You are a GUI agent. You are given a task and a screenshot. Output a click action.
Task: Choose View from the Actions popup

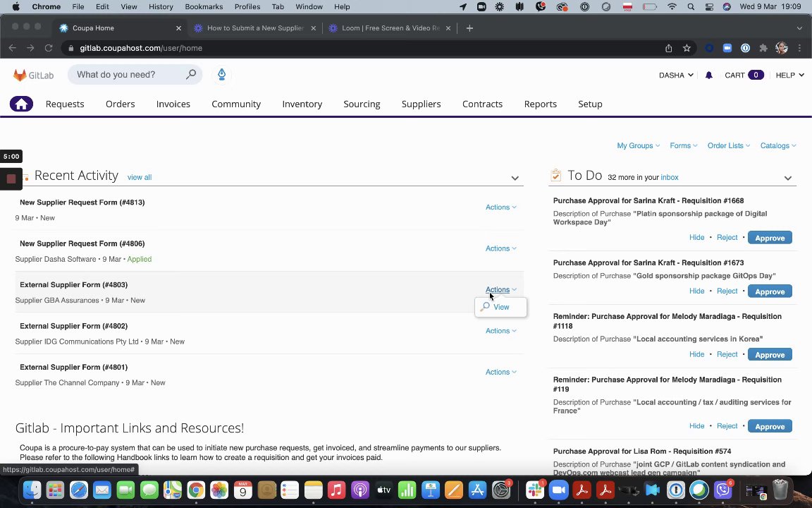[x=500, y=307]
